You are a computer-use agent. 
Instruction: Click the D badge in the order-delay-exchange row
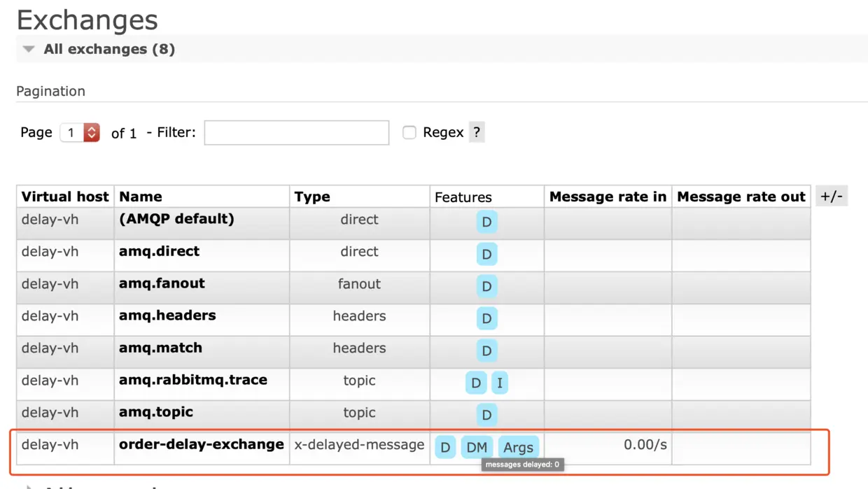pos(445,447)
